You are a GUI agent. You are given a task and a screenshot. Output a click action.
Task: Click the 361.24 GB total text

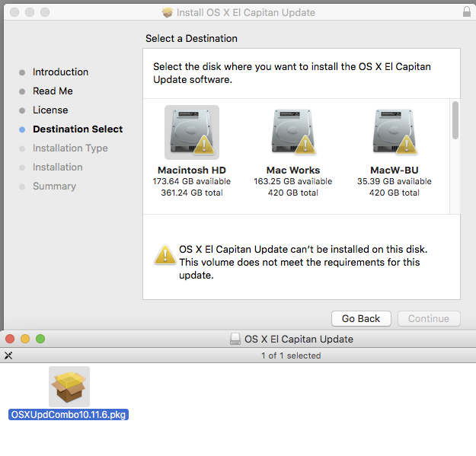click(x=192, y=193)
